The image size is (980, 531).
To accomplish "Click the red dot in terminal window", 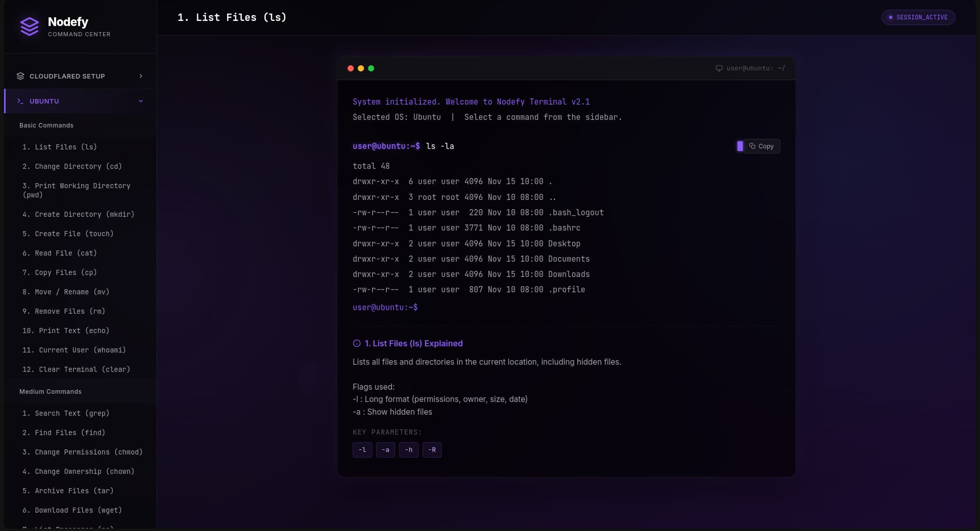I will (351, 68).
